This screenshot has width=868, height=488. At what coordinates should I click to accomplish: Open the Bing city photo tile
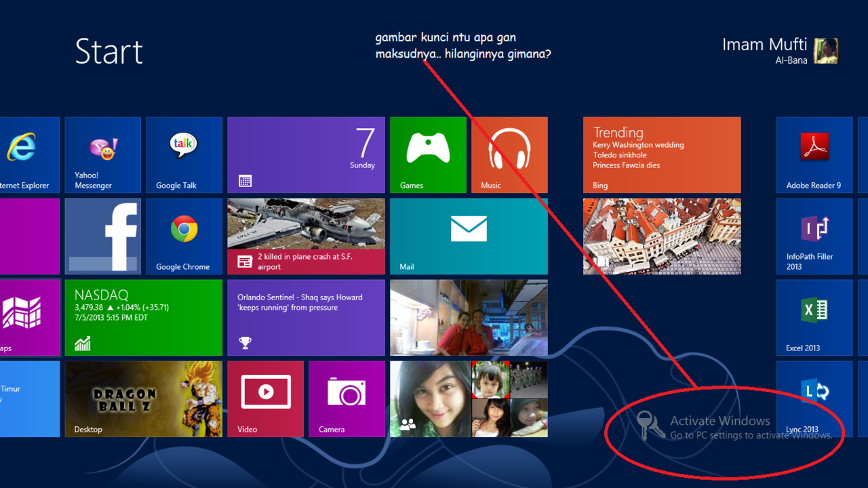click(662, 237)
